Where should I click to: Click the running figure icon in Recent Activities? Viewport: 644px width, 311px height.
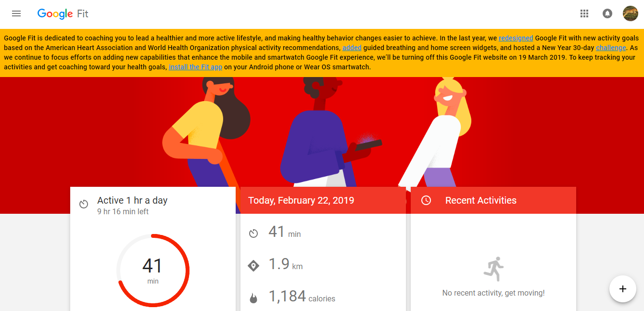coord(493,270)
